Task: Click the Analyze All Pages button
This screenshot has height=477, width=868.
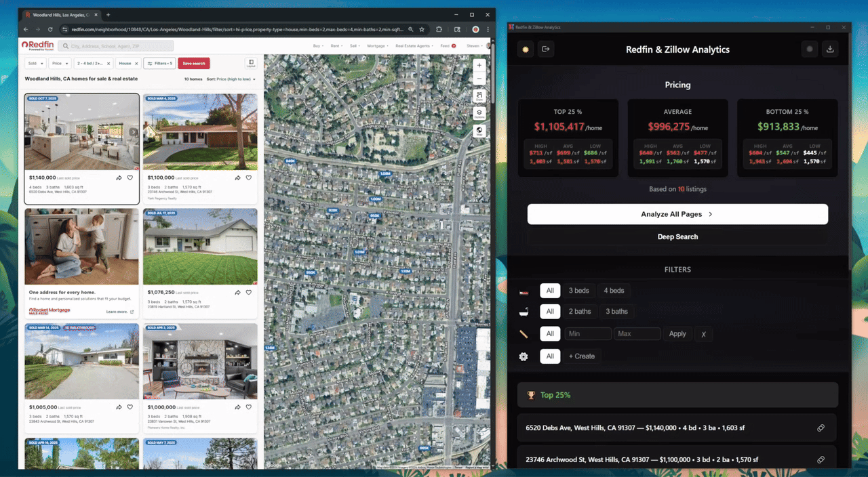Action: 677,213
